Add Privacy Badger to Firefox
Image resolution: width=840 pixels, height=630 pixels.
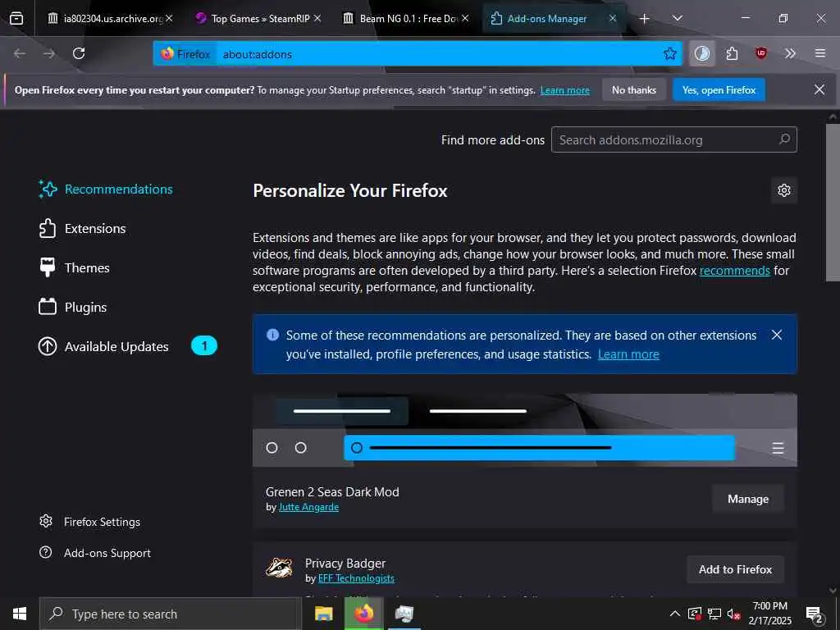point(735,569)
